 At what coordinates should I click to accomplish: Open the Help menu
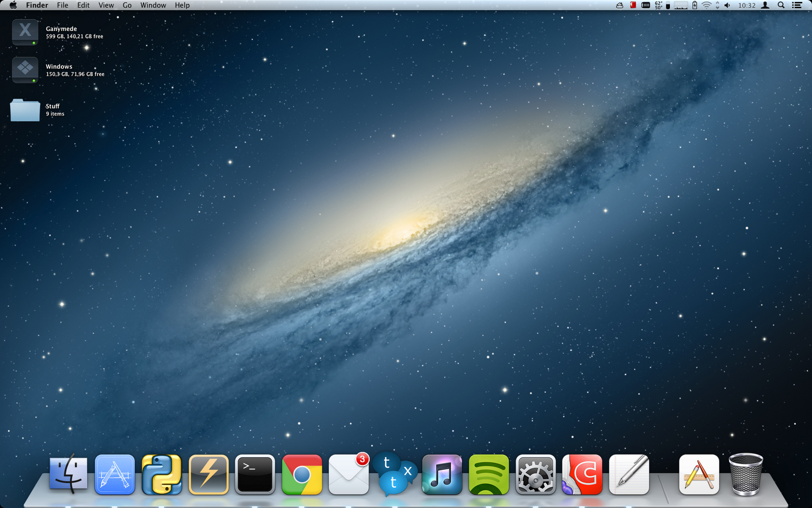pos(182,5)
